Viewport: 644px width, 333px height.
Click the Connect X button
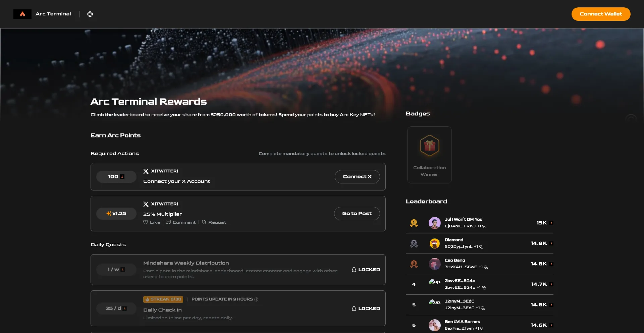pos(357,176)
